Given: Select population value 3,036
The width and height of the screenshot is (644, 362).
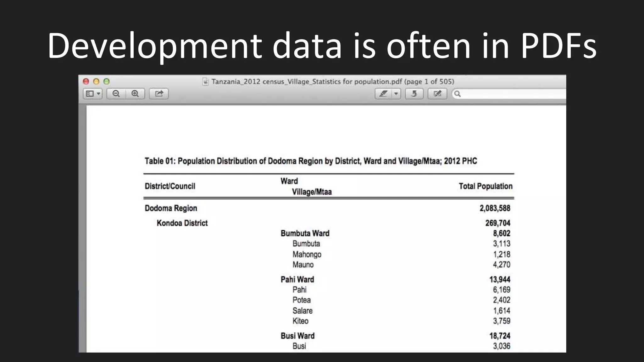Looking at the screenshot, I should click(502, 346).
